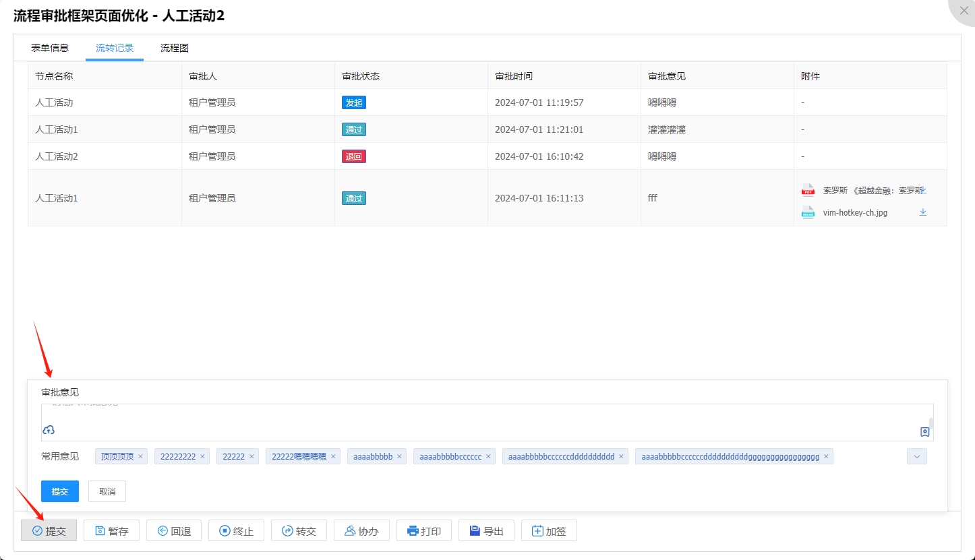Click the IMAGE file icon for vim-hotkey-ch.jpg
975x560 pixels.
click(x=807, y=212)
